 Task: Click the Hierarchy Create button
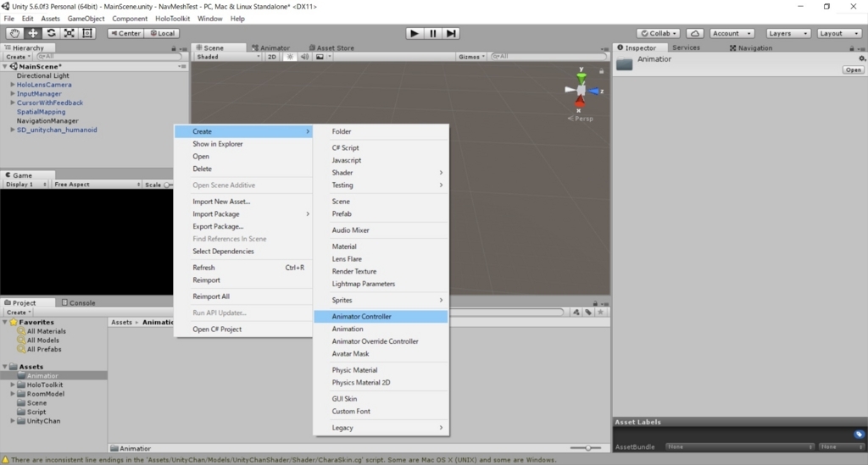(18, 57)
